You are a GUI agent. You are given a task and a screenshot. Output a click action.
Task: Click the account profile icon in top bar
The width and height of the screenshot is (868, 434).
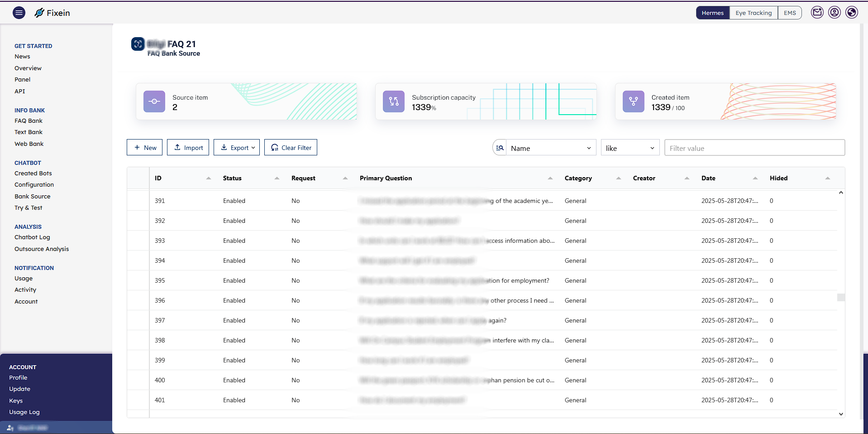(x=834, y=12)
